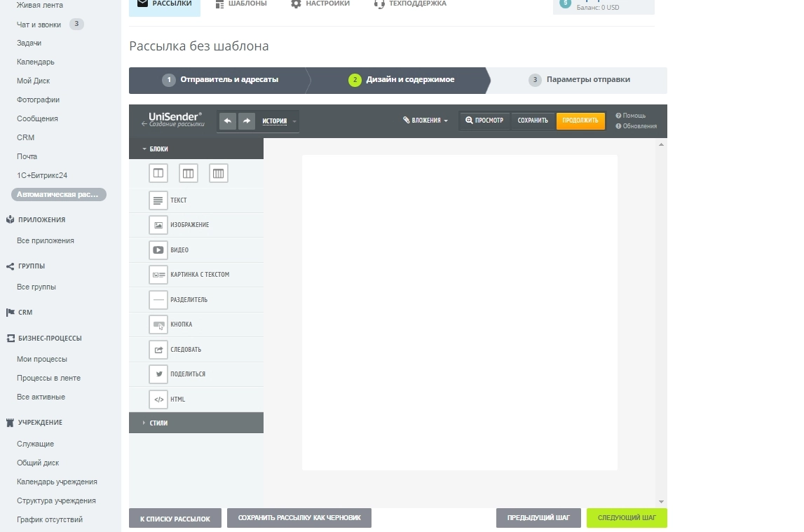804x532 pixels.
Task: Choose the Кнопка block icon
Action: coord(158,325)
